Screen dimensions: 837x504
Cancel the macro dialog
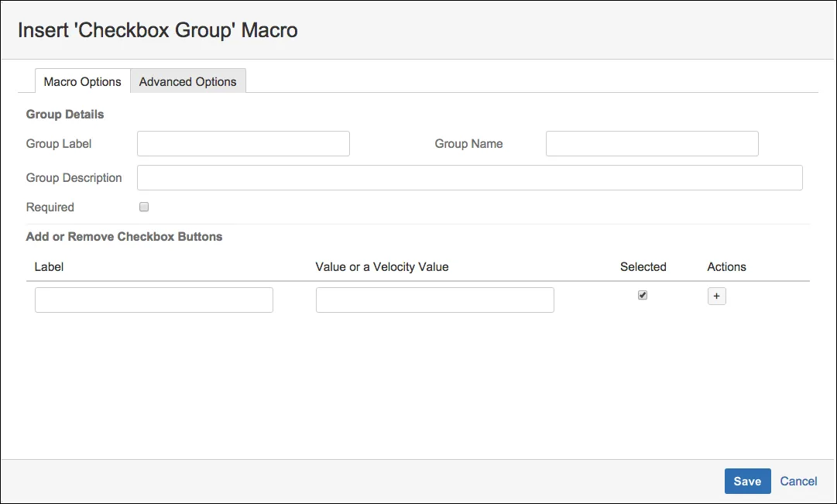(x=798, y=481)
